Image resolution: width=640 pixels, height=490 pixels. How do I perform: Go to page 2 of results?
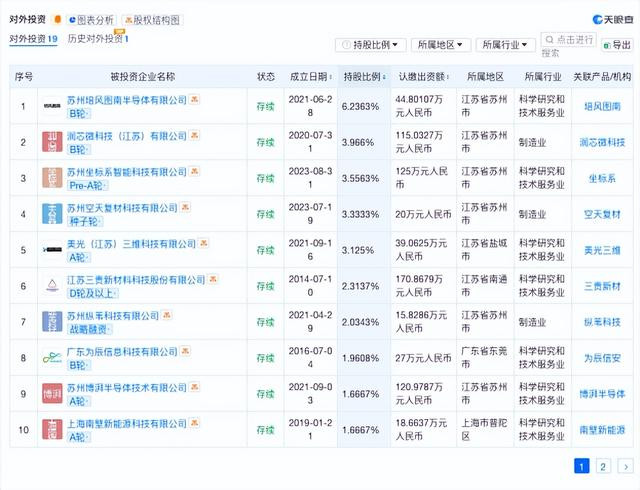603,466
